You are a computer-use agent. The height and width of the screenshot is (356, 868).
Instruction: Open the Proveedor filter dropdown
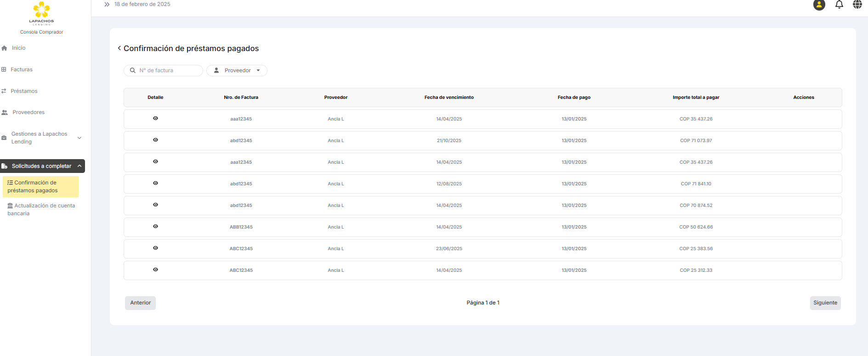237,70
